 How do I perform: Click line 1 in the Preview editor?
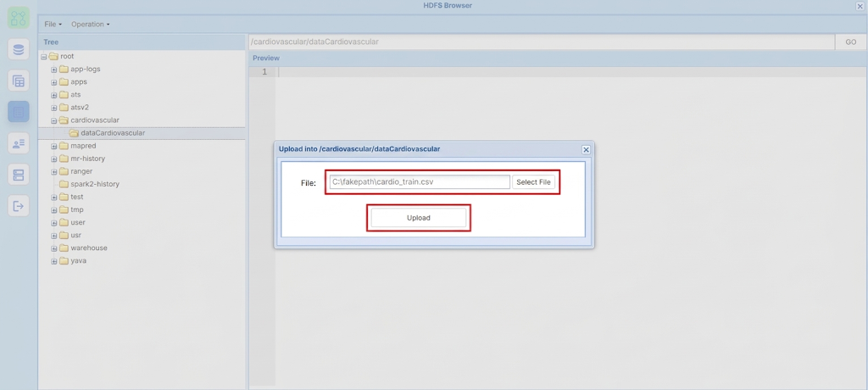(571, 72)
